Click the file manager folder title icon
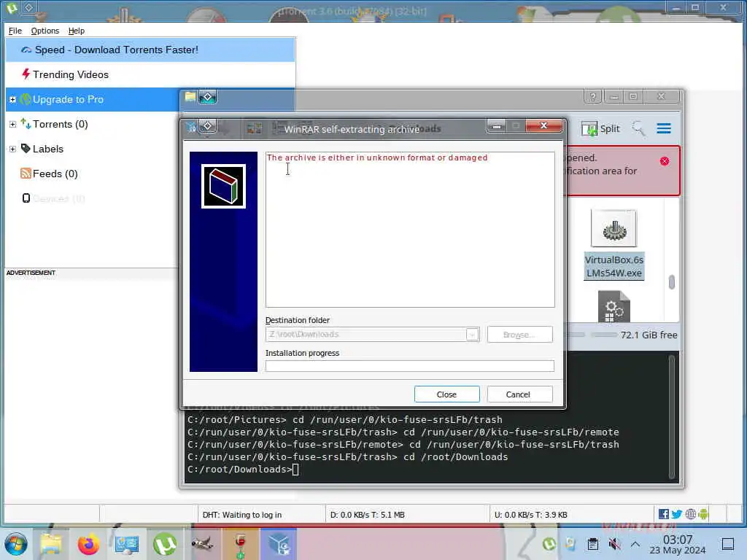The height and width of the screenshot is (560, 747). [x=190, y=97]
